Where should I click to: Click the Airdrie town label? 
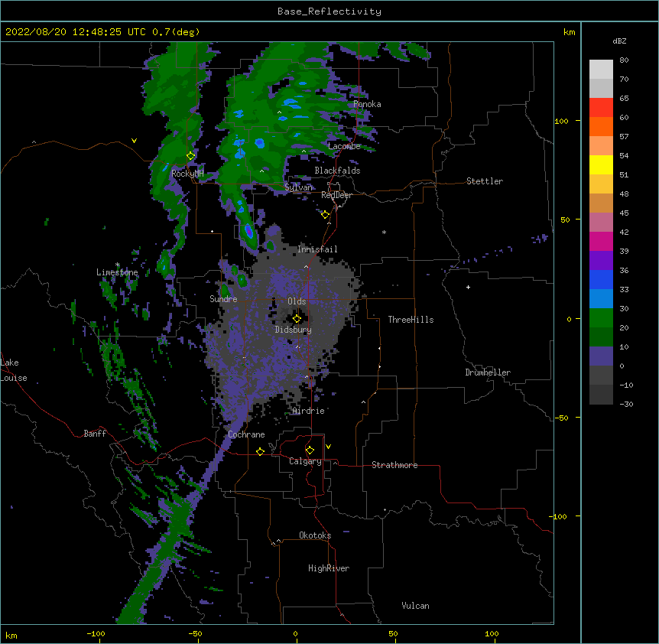308,411
